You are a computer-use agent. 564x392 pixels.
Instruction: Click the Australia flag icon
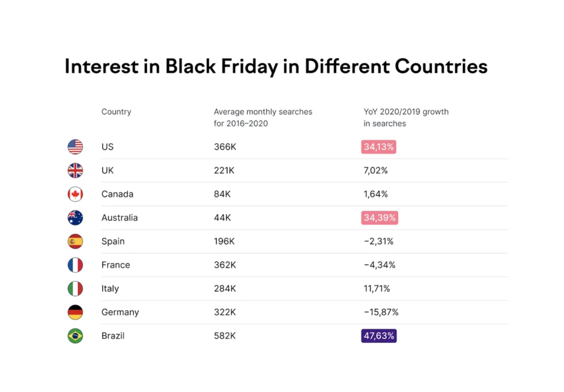pyautogui.click(x=75, y=218)
